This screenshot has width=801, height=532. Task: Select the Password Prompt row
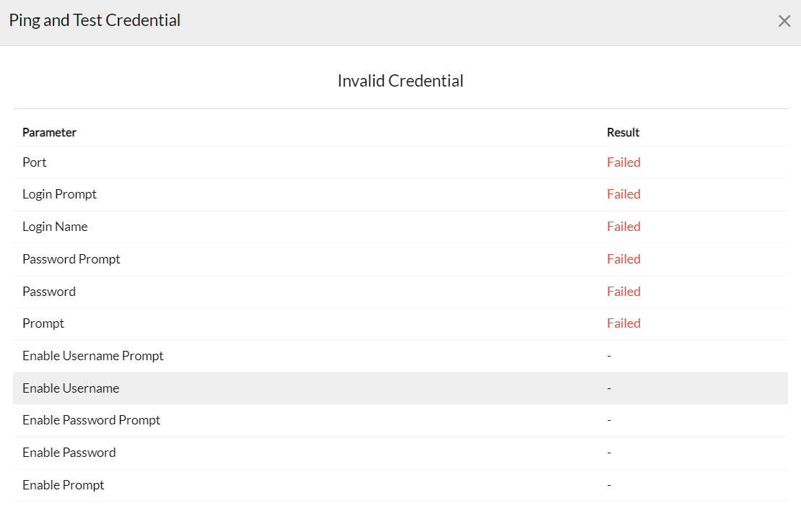[x=72, y=259]
